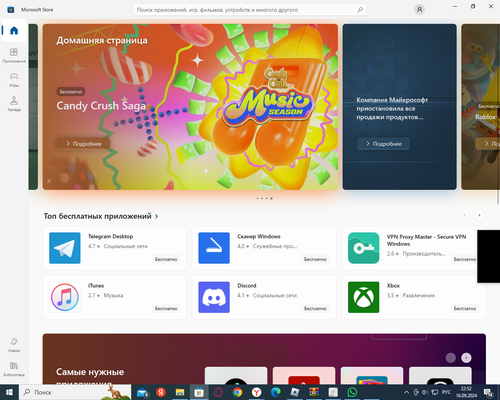Open the Библиотека (Library) in the sidebar
The height and width of the screenshot is (400, 500).
tap(14, 369)
